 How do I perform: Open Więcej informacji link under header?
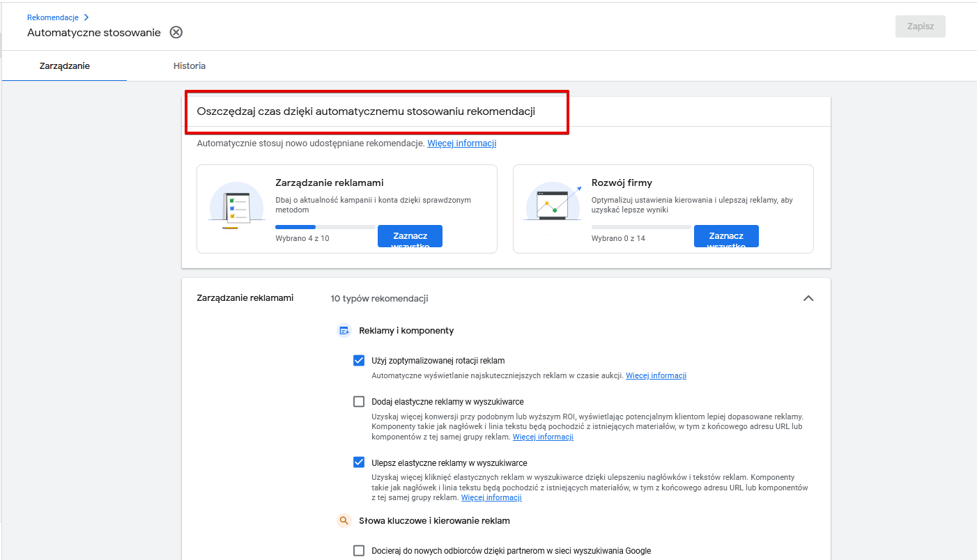461,143
